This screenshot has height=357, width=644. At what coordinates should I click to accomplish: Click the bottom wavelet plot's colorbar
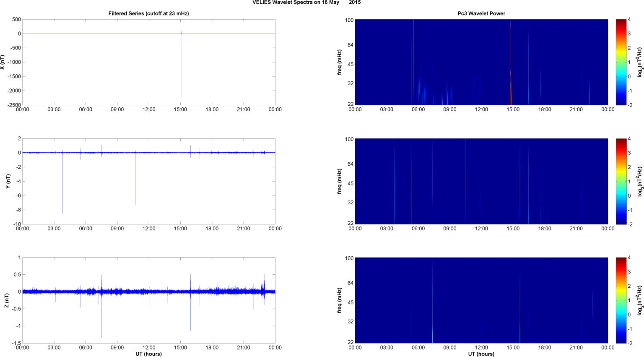(621, 300)
